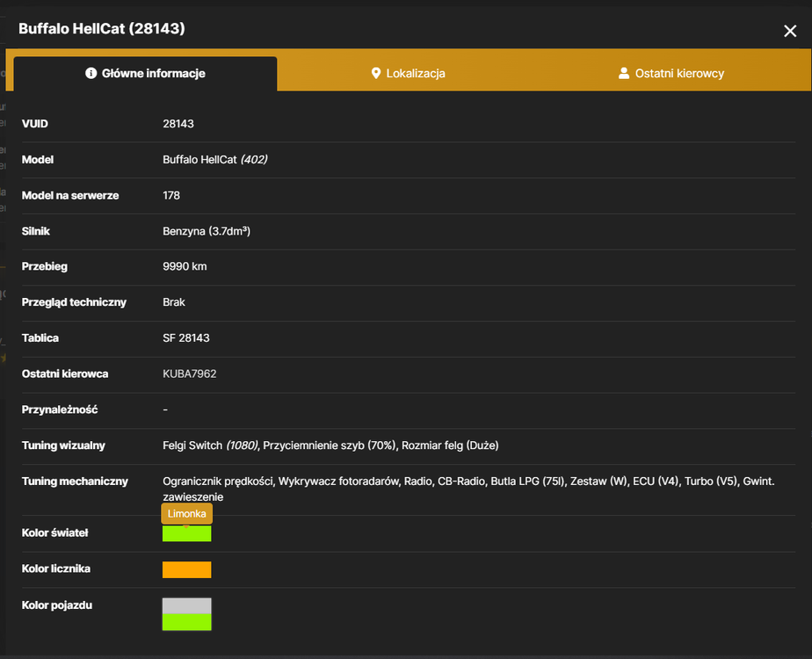Click the plate number SF 28143
The width and height of the screenshot is (812, 659).
186,338
